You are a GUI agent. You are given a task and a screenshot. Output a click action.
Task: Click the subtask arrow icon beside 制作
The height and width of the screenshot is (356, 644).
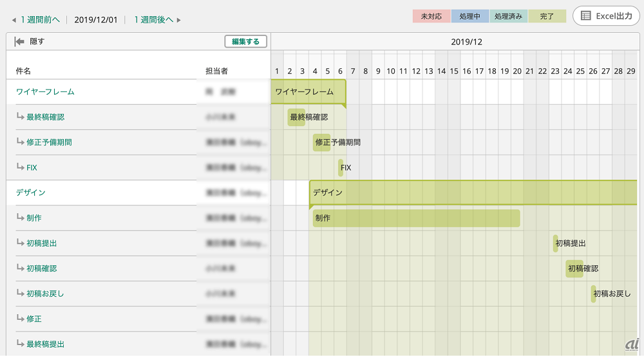click(20, 217)
